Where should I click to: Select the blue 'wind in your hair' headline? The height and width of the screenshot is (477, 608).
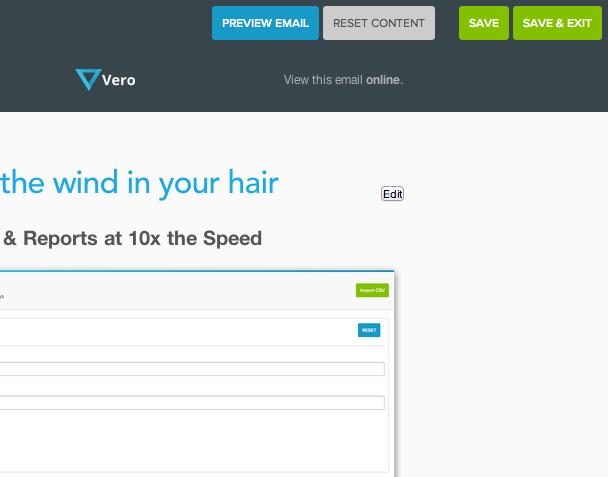click(x=139, y=183)
